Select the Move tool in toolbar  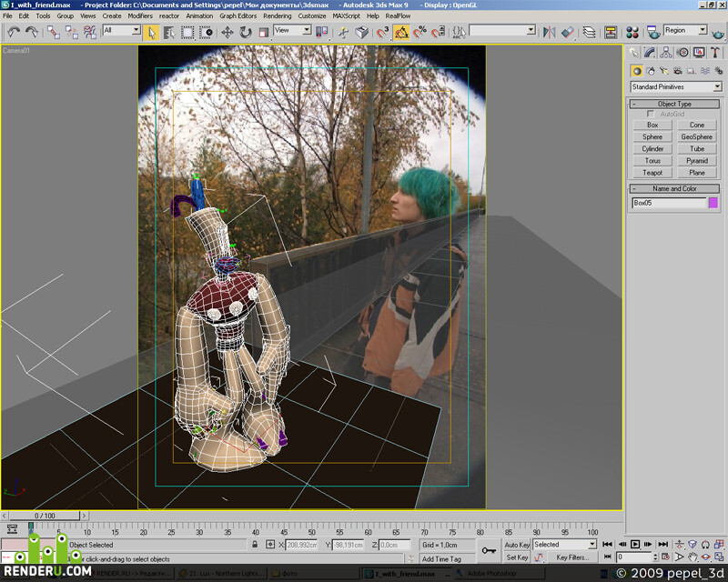[227, 33]
